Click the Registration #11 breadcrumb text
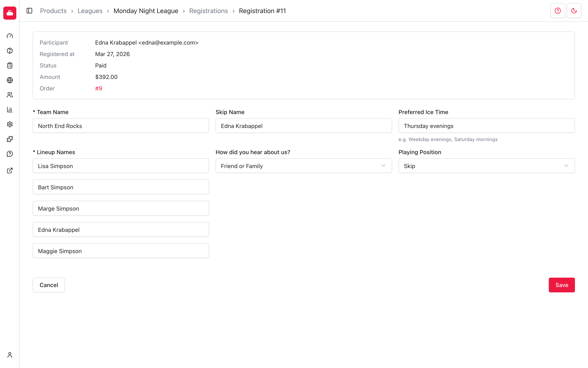Image resolution: width=588 pixels, height=368 pixels. (262, 11)
